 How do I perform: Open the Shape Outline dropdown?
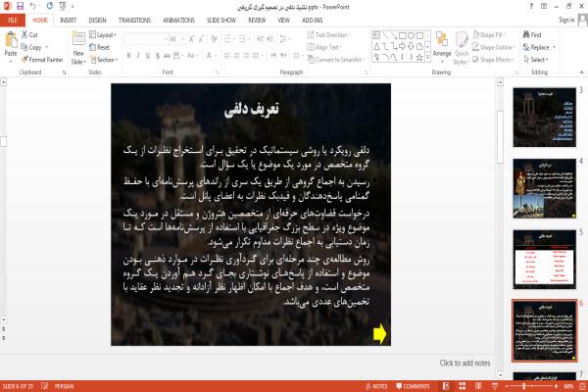[x=494, y=47]
